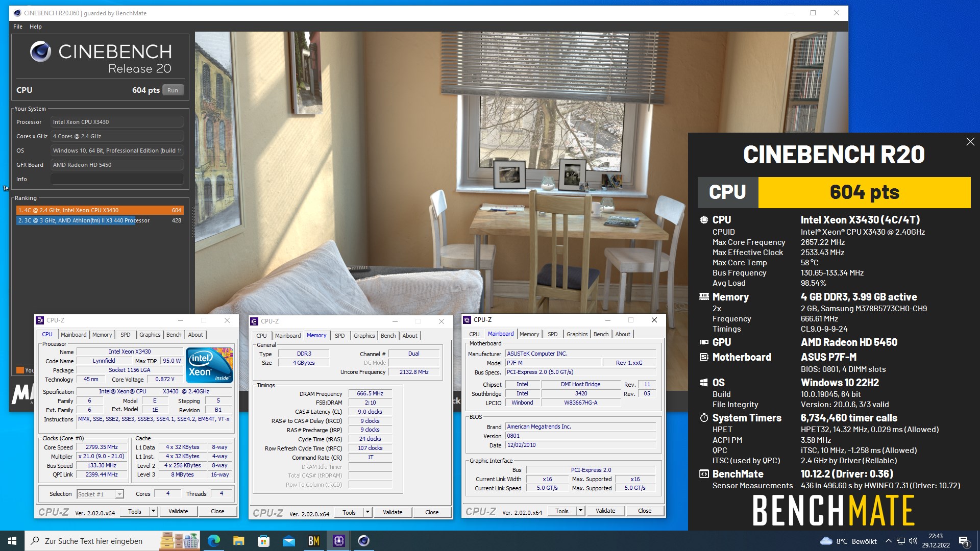Click the BenchMate Memory icon
This screenshot has height=551, width=980.
pyautogui.click(x=704, y=297)
